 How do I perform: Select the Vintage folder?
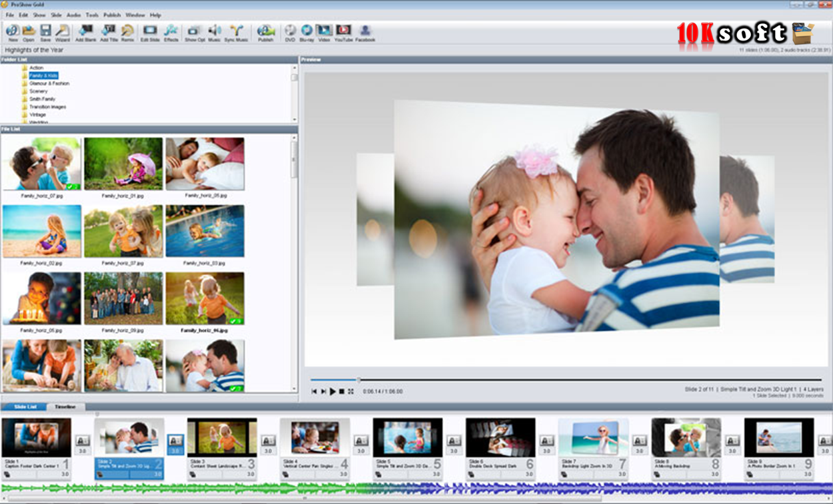pyautogui.click(x=37, y=115)
